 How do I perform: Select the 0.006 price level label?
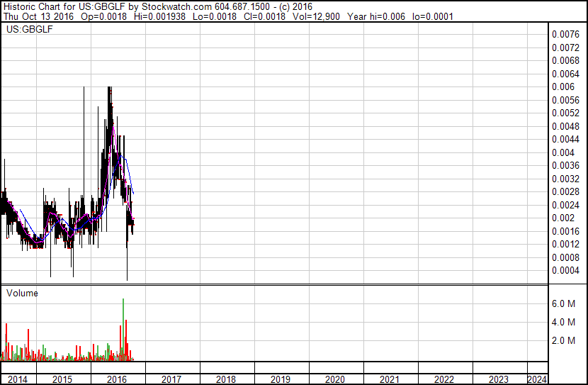(x=563, y=87)
